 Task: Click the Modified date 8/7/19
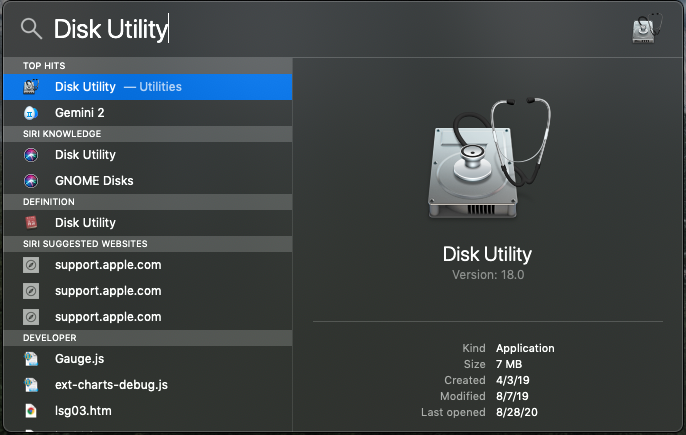point(512,396)
